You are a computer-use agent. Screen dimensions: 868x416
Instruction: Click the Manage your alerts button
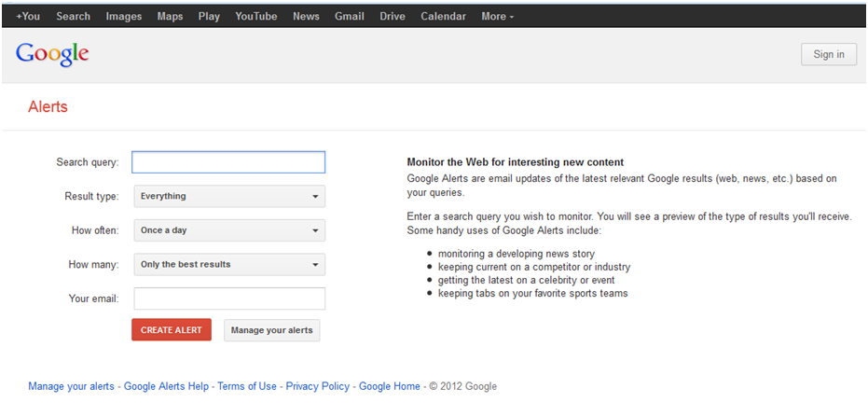tap(272, 330)
